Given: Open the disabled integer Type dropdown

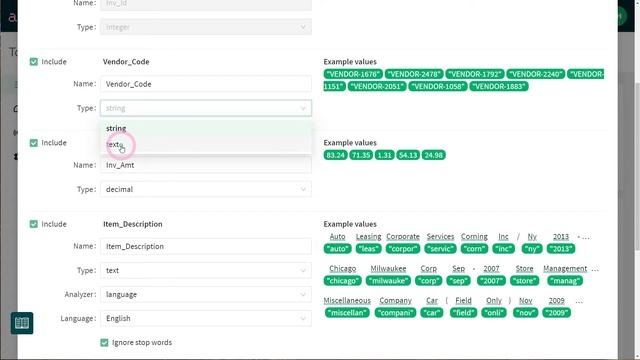Looking at the screenshot, I should coord(206,27).
